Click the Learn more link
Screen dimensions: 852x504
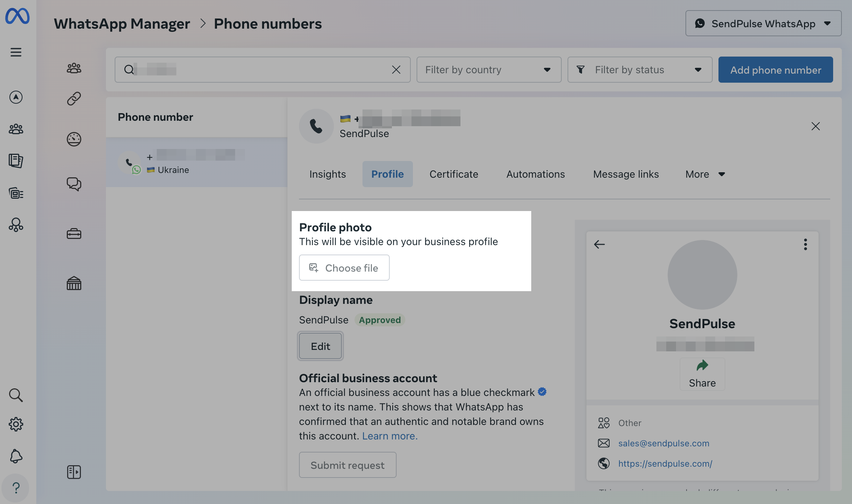[x=390, y=436]
